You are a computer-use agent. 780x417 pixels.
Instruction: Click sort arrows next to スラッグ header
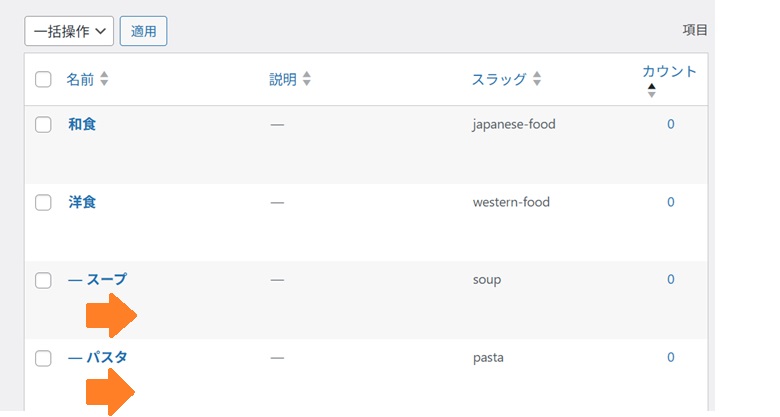pos(537,79)
